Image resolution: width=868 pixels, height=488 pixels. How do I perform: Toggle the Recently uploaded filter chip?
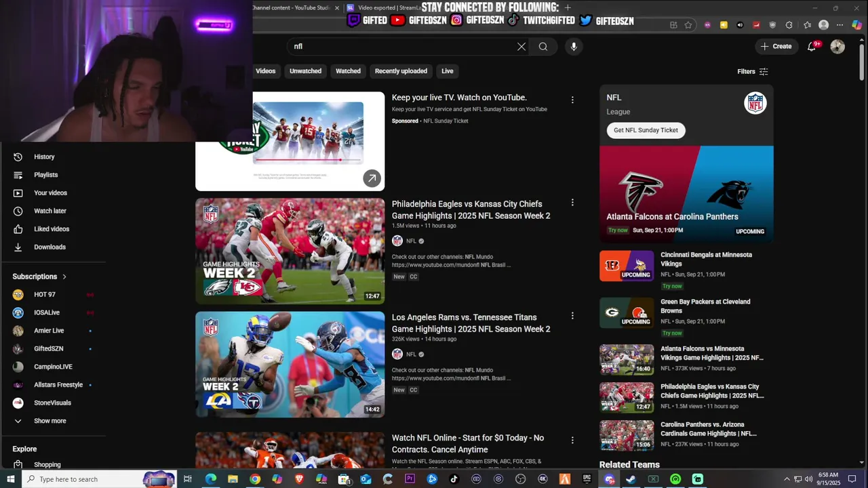[x=401, y=71]
